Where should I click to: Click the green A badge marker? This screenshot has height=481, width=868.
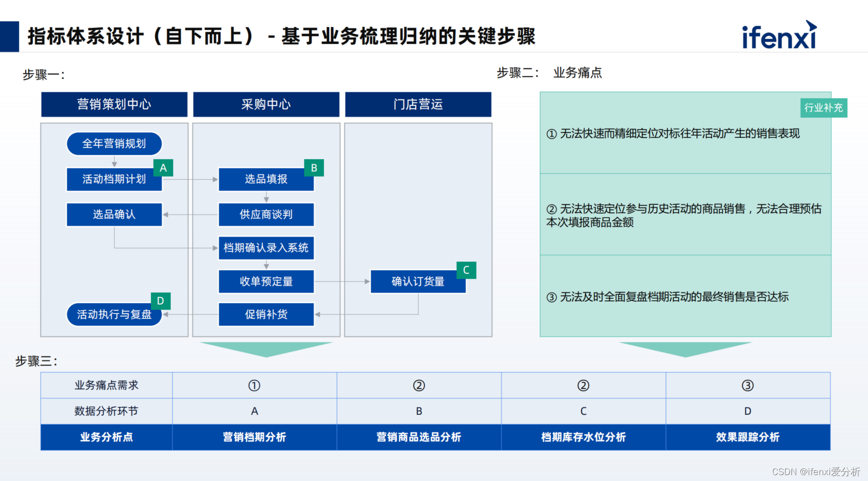tap(163, 168)
